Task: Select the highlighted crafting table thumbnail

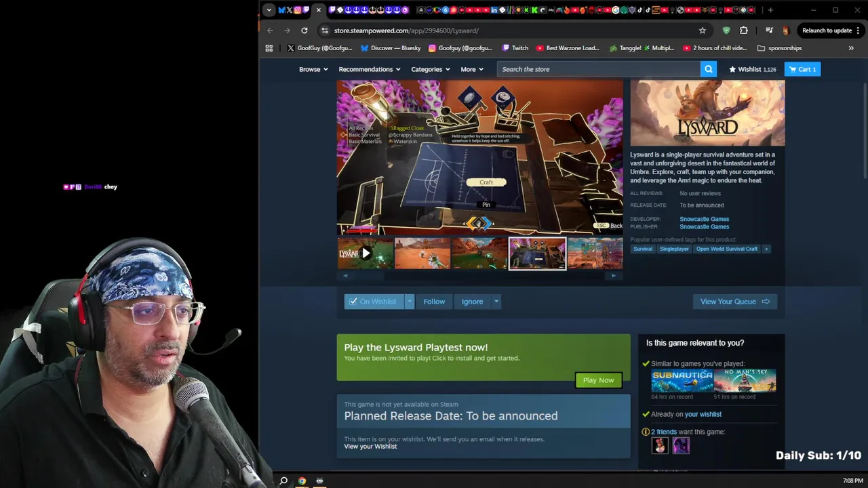Action: pyautogui.click(x=537, y=253)
